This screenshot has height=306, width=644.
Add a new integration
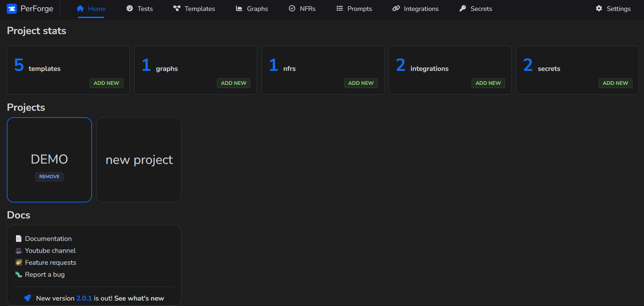[488, 83]
